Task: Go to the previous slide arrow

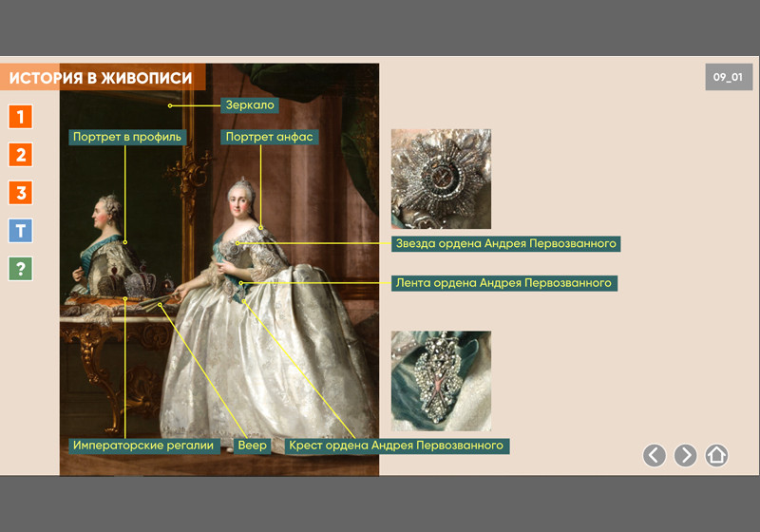Action: (655, 455)
